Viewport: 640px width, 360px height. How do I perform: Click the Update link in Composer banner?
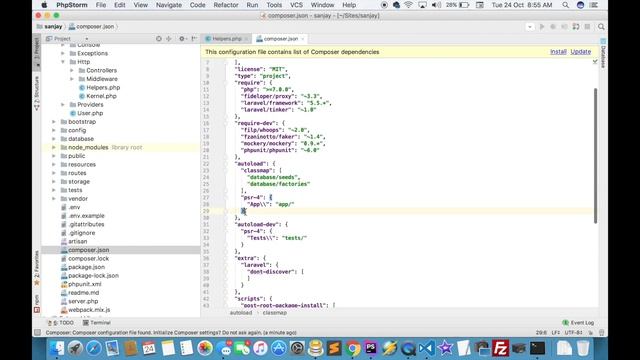580,52
